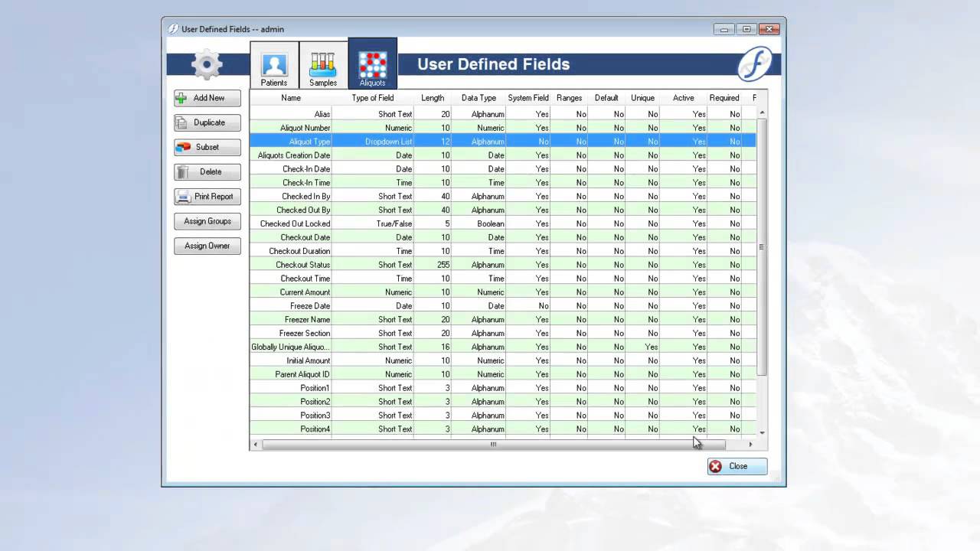Screen dimensions: 980x551
Task: Click the Add New button
Action: 207,98
